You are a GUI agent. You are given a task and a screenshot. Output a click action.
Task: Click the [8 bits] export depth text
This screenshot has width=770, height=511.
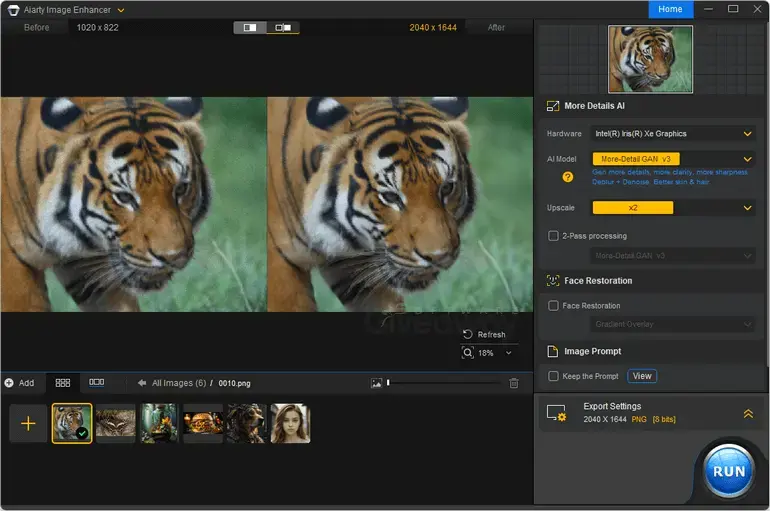coord(664,419)
